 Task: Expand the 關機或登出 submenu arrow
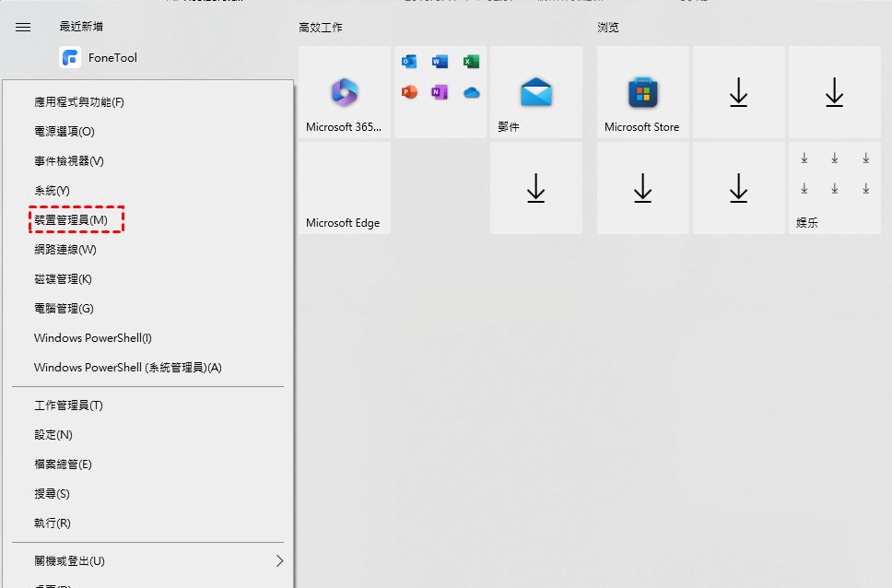[279, 560]
